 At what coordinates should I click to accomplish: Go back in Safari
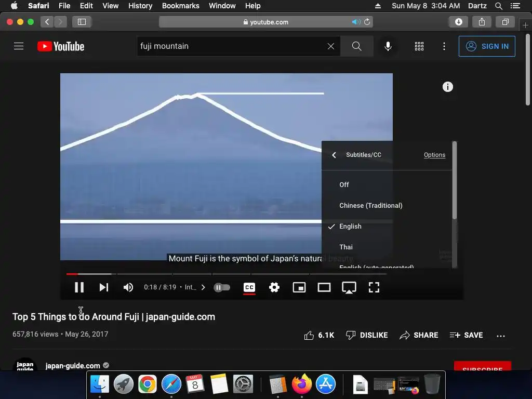click(47, 22)
